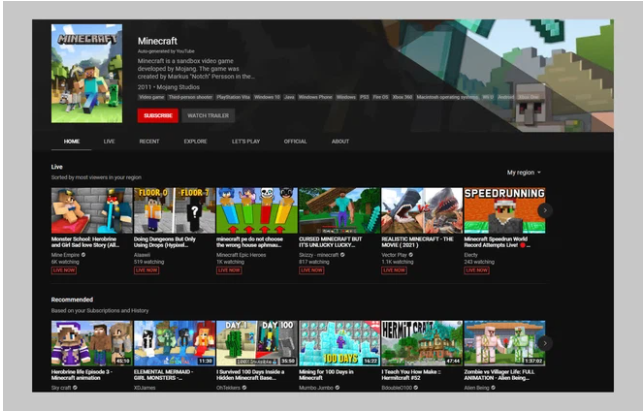This screenshot has width=643, height=412.
Task: Switch to the LIVE tab
Action: tap(109, 142)
